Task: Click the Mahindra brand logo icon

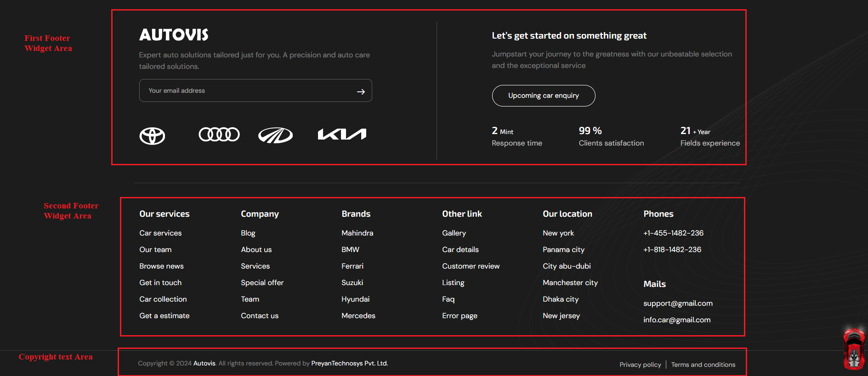Action: (x=275, y=135)
